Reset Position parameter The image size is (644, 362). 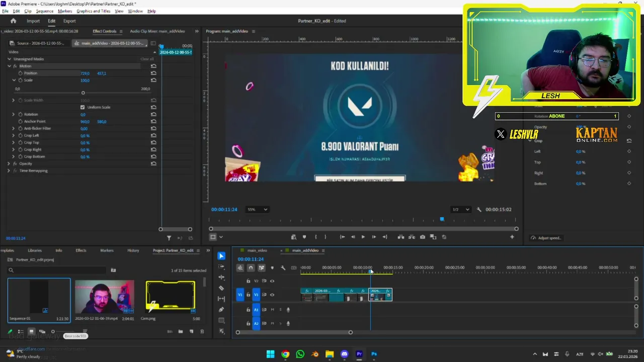153,73
